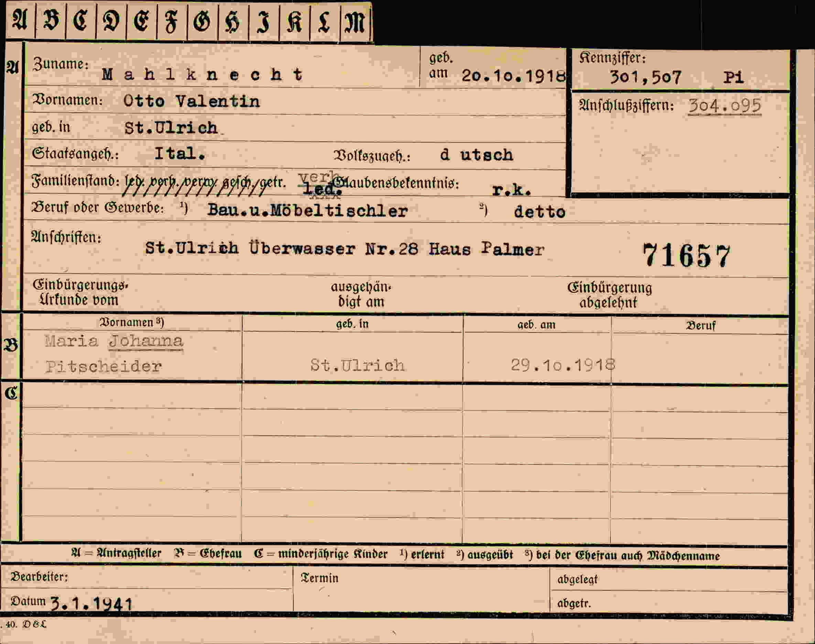Image resolution: width=815 pixels, height=644 pixels.
Task: Click first names Otto Valentin
Action: [192, 101]
